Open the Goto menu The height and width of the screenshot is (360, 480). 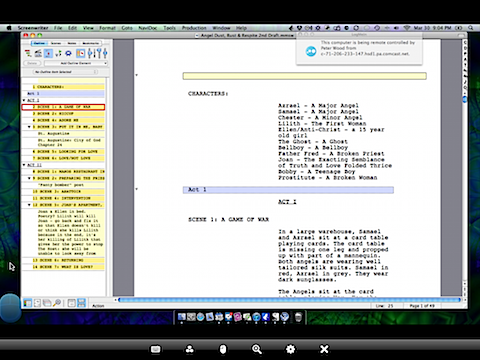127,28
